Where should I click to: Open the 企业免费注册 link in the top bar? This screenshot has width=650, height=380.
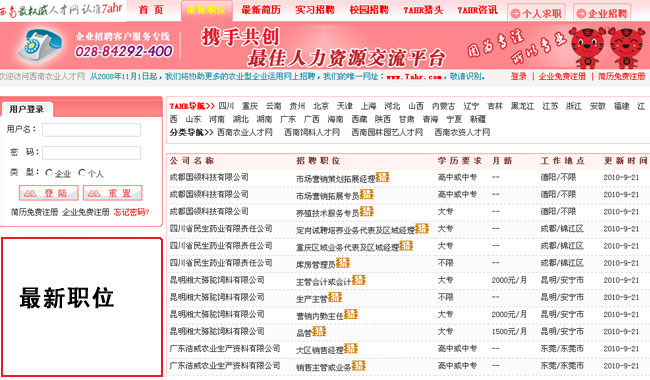click(562, 76)
